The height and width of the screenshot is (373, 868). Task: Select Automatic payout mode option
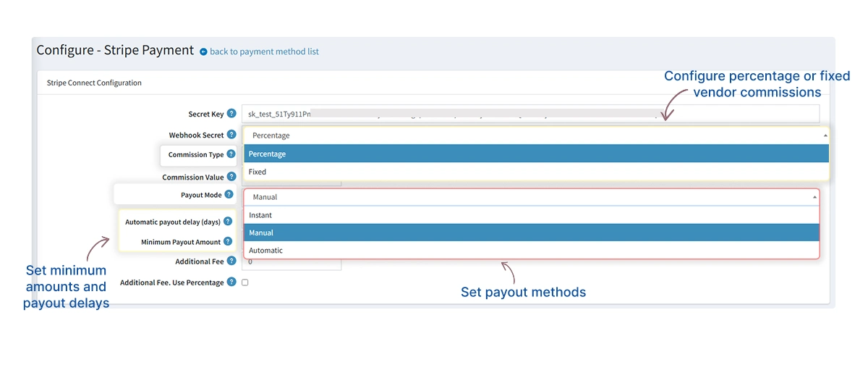tap(532, 250)
